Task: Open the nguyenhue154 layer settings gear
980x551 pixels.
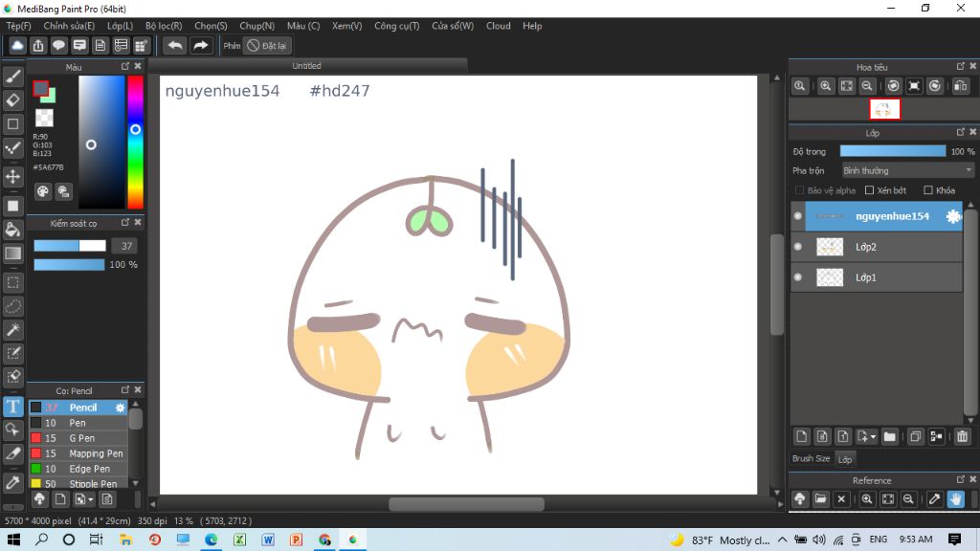Action: [952, 216]
